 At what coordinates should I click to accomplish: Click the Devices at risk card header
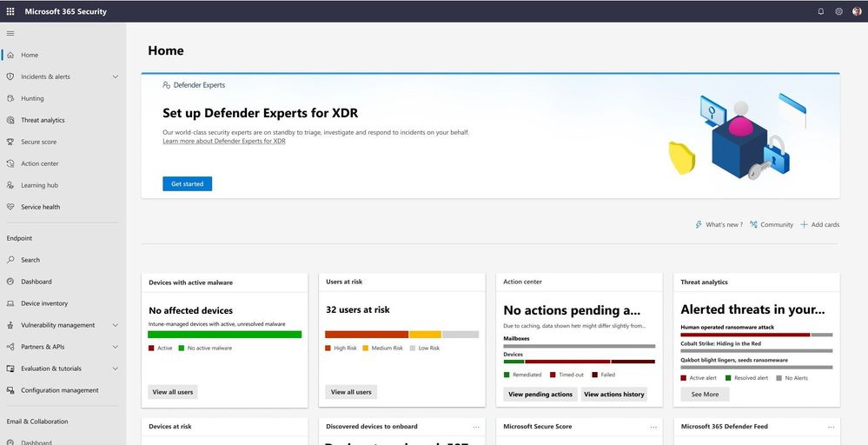coord(170,427)
